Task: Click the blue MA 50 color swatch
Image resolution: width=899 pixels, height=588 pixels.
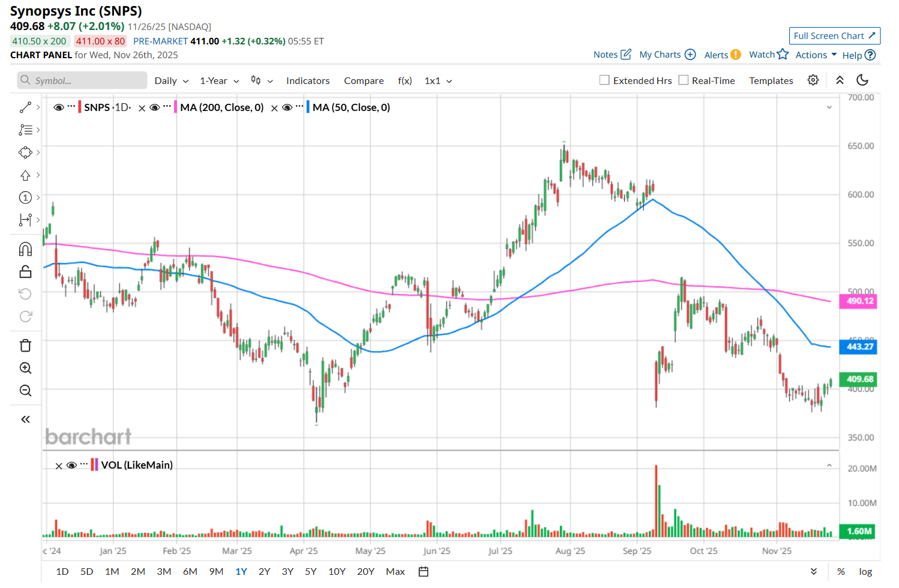Action: [308, 107]
